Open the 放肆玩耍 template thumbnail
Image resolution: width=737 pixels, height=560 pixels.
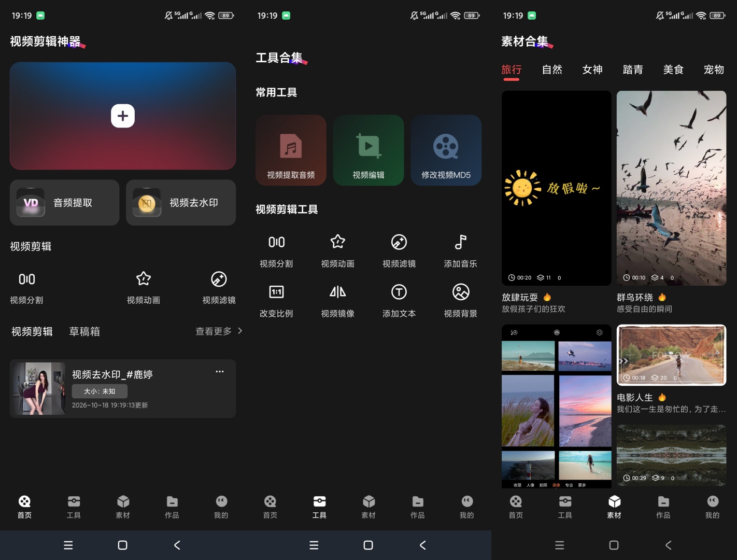557,188
